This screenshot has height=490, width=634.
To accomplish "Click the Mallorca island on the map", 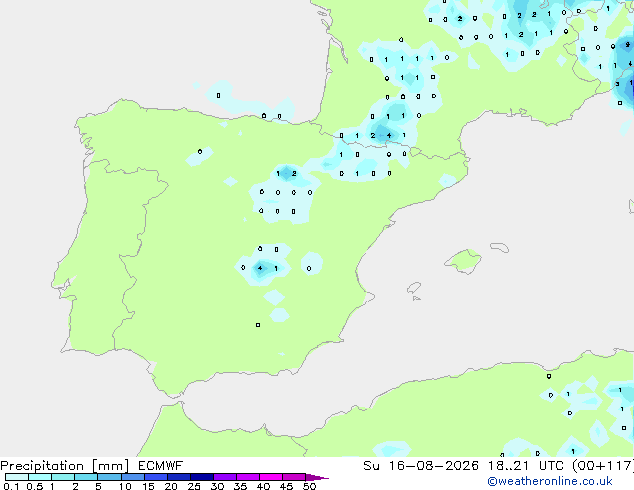I will tap(464, 261).
